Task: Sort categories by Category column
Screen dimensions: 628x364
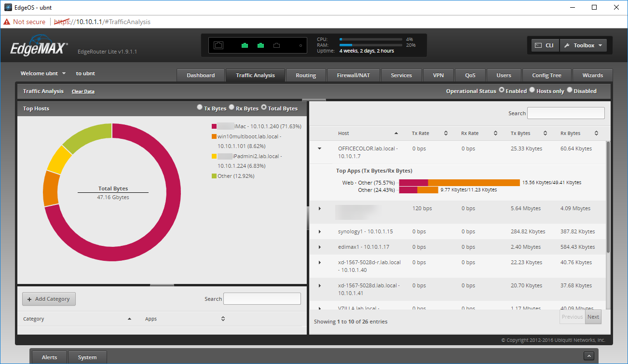Action: tap(77, 319)
